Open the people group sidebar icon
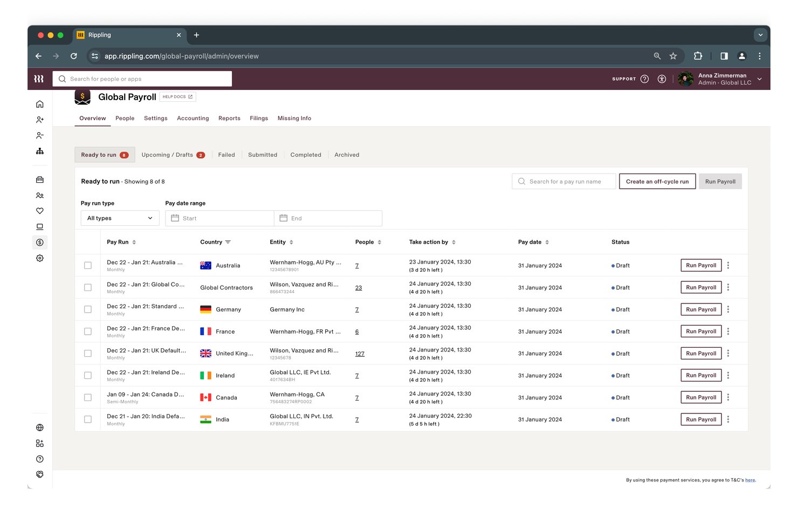 [x=40, y=196]
